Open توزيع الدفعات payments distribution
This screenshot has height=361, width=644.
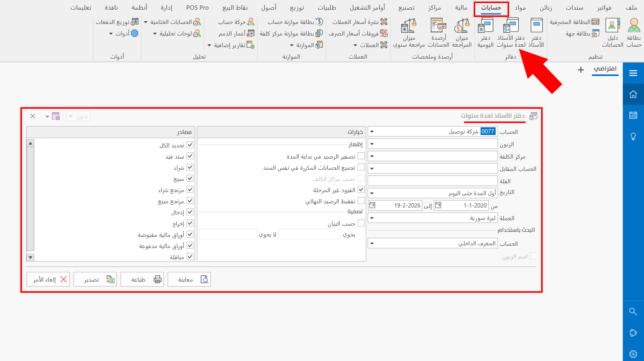tap(117, 22)
